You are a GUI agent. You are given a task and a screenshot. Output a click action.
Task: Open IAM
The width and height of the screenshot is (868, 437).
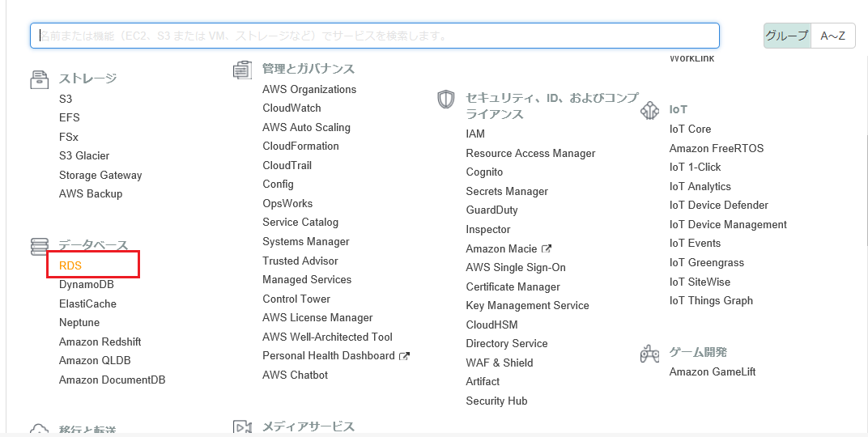tap(475, 134)
